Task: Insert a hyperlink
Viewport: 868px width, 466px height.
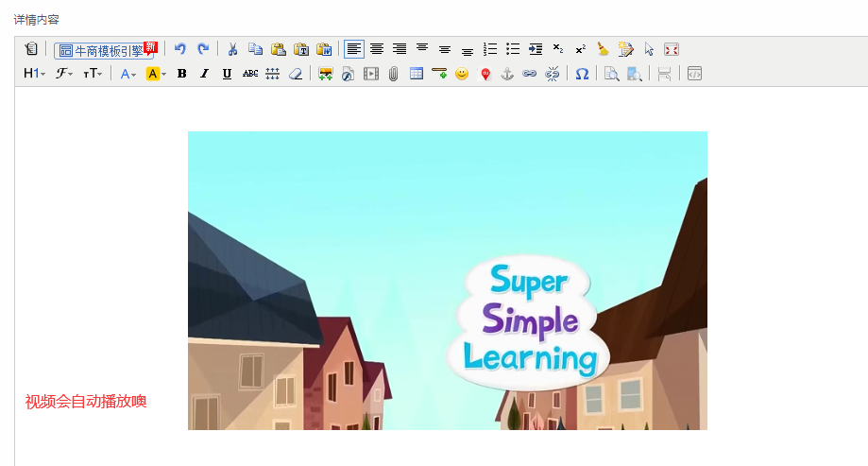Action: pos(530,74)
